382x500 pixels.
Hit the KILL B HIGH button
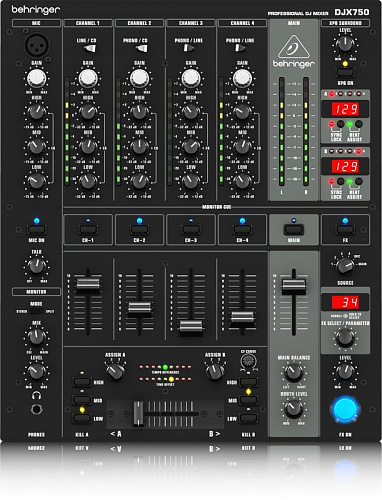tap(249, 382)
